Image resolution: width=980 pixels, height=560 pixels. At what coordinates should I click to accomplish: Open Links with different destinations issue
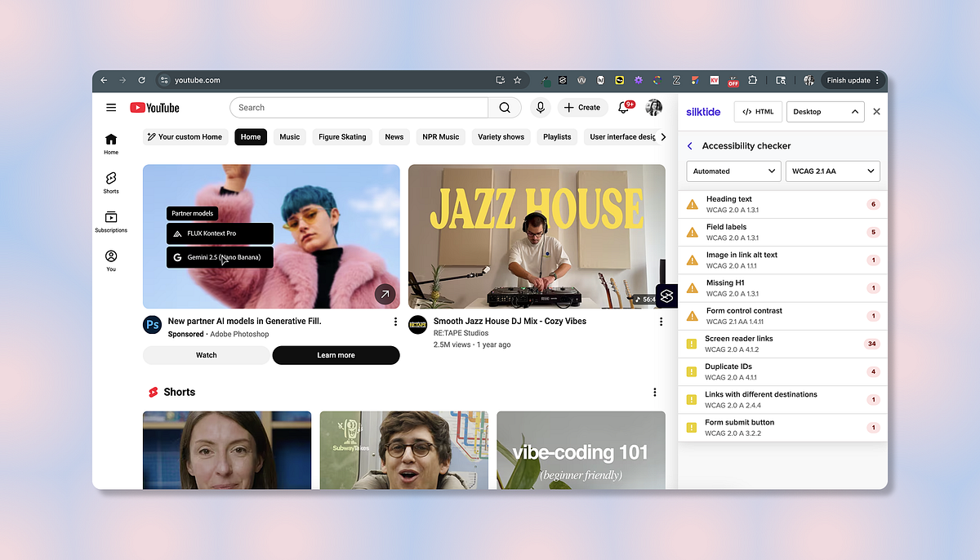[782, 399]
